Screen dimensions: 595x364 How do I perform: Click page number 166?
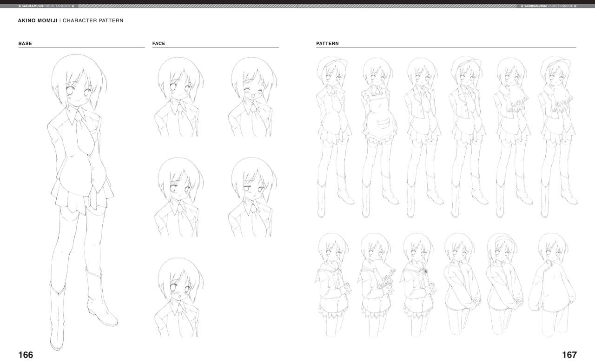[x=26, y=355]
